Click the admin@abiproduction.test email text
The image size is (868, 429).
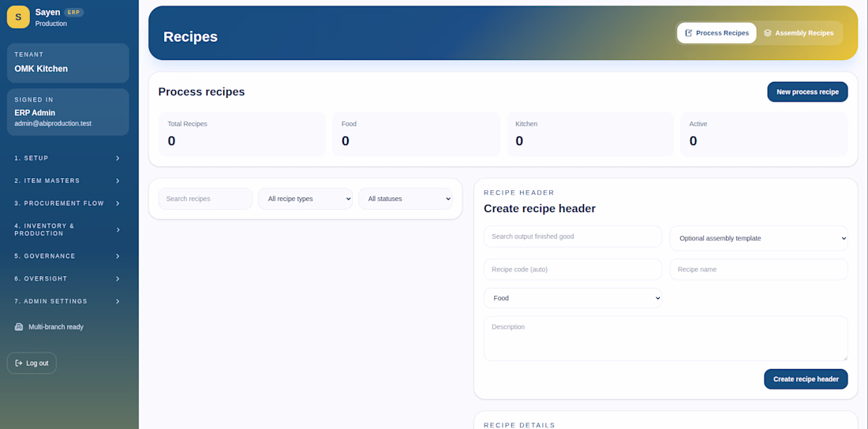pyautogui.click(x=53, y=124)
